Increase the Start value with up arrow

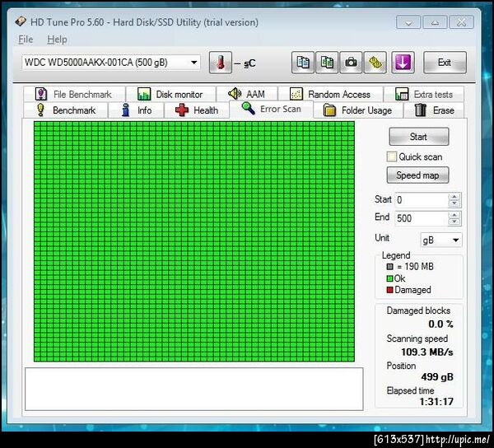454,197
